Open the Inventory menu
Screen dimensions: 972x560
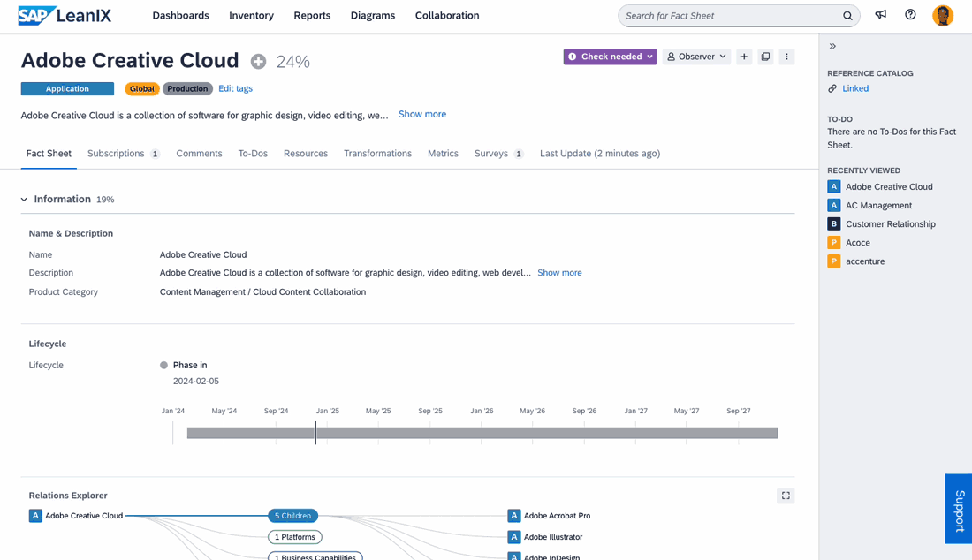point(251,16)
